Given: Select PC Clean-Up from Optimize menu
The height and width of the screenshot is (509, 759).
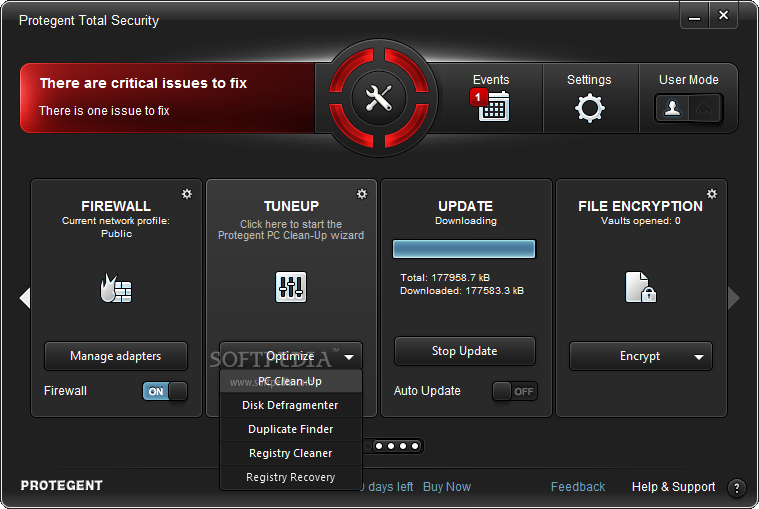Looking at the screenshot, I should tap(290, 381).
